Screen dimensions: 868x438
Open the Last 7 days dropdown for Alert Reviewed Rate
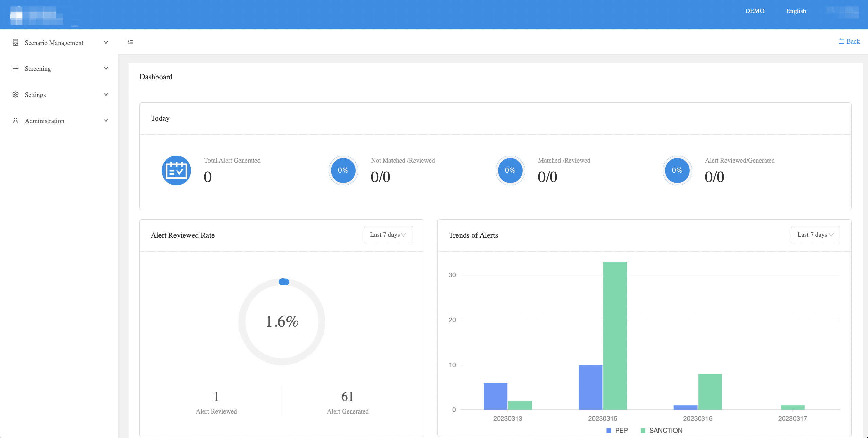tap(388, 235)
